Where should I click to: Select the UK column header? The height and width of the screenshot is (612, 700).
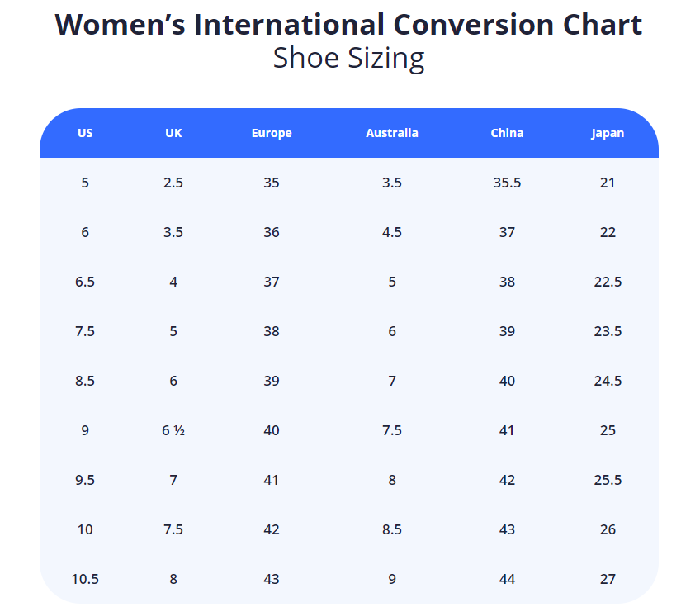click(x=173, y=133)
